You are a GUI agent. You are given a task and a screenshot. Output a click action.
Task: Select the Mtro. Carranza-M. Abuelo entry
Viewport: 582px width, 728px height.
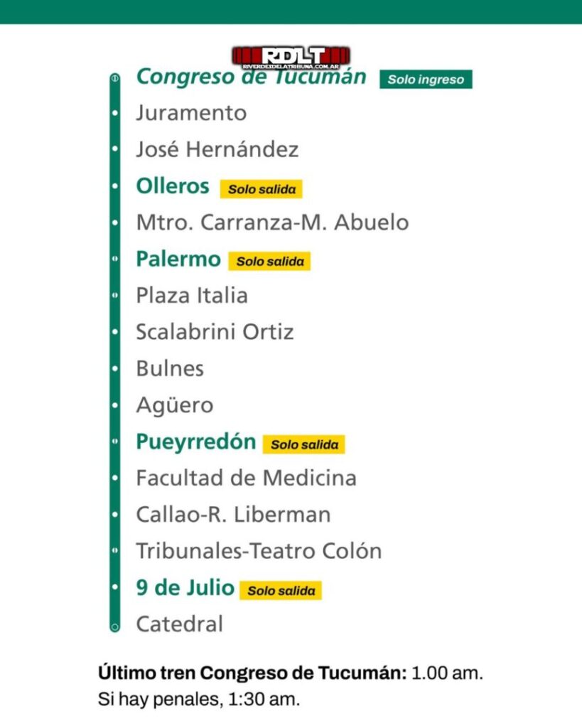272,223
